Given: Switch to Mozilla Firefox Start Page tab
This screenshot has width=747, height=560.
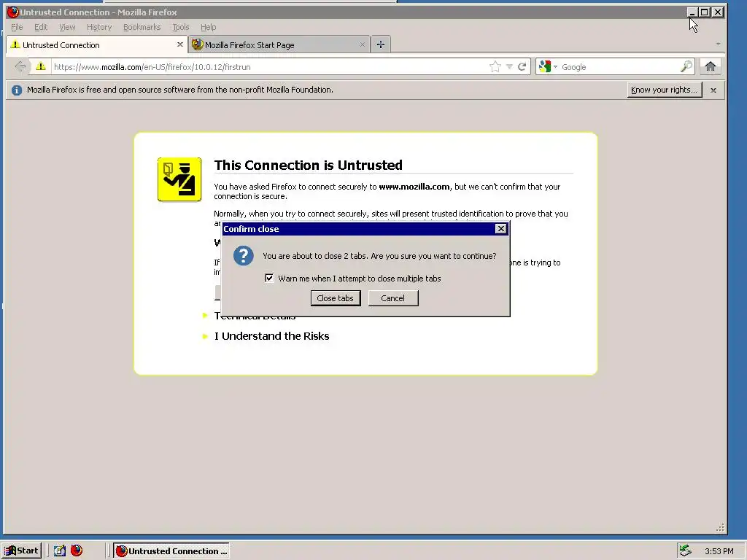Looking at the screenshot, I should [x=279, y=44].
